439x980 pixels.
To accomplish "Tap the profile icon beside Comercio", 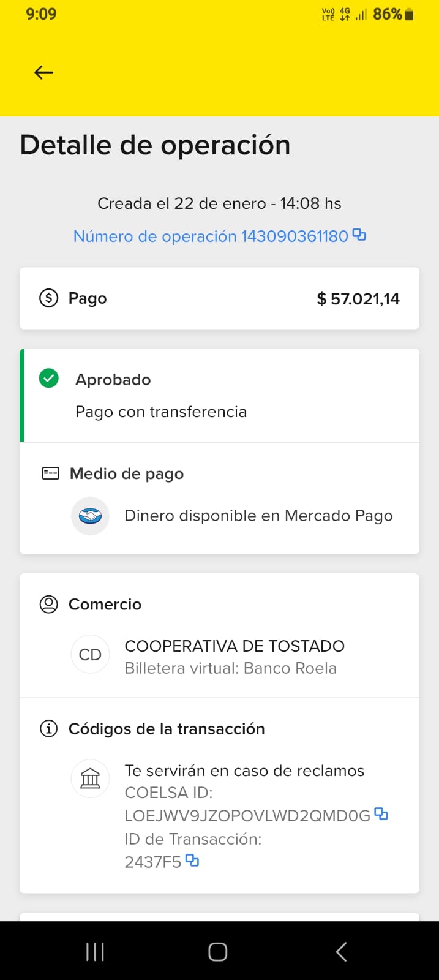I will point(48,604).
